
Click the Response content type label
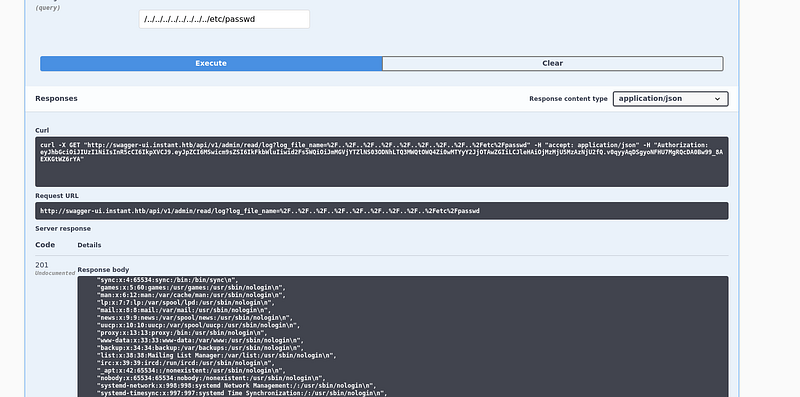[x=568, y=98]
